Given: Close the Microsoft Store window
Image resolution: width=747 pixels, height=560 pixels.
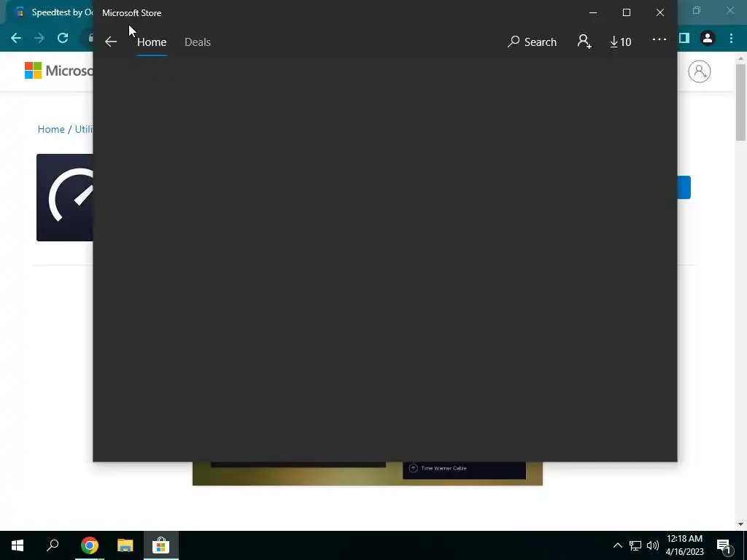Looking at the screenshot, I should [659, 13].
